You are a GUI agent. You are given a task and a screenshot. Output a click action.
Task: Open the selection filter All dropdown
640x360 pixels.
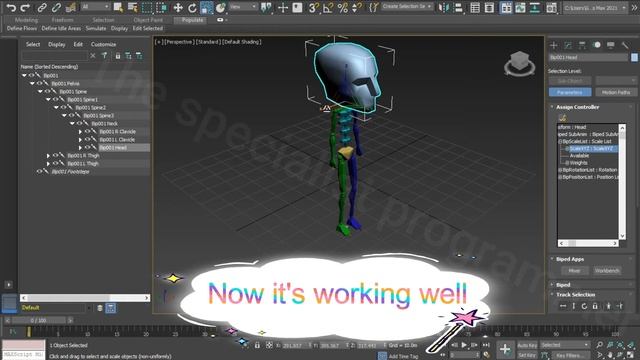(x=96, y=7)
